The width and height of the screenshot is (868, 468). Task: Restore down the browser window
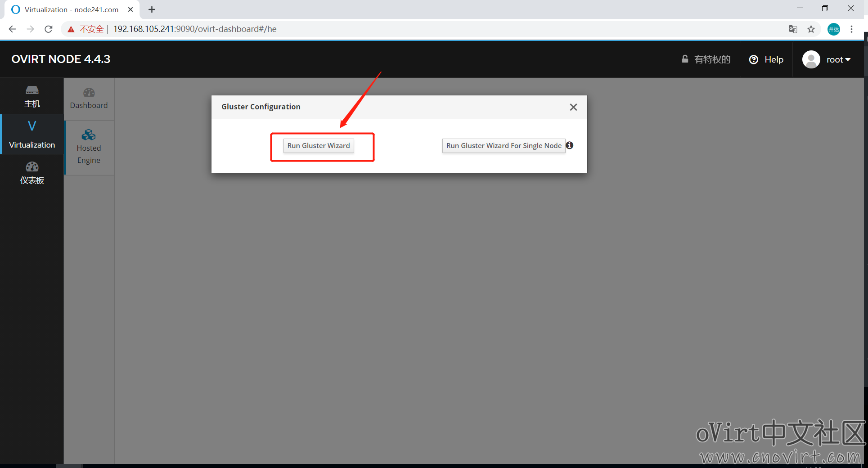(825, 9)
